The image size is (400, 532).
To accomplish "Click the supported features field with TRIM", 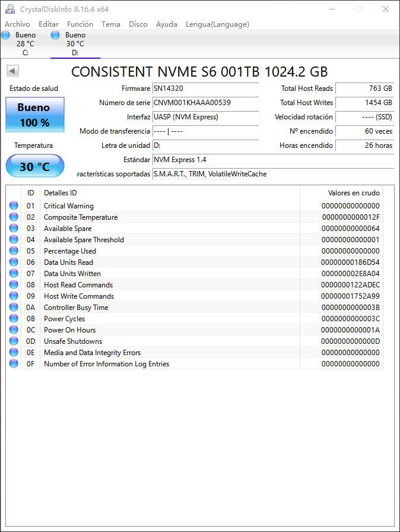I will pyautogui.click(x=273, y=174).
